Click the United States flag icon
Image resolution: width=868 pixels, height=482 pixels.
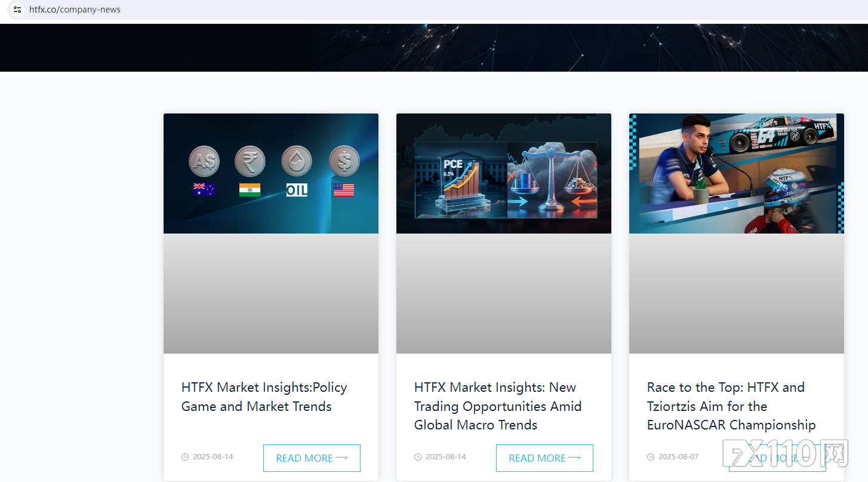(x=344, y=190)
